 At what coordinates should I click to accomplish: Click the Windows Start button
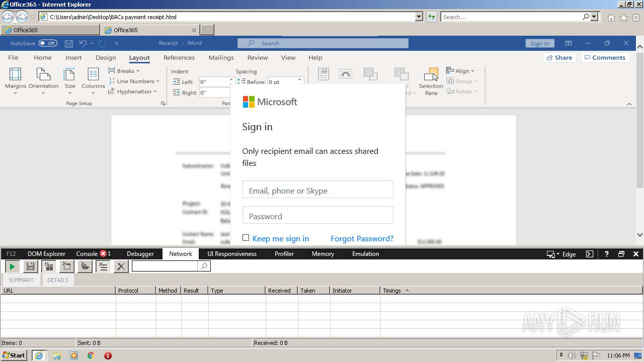[x=14, y=355]
